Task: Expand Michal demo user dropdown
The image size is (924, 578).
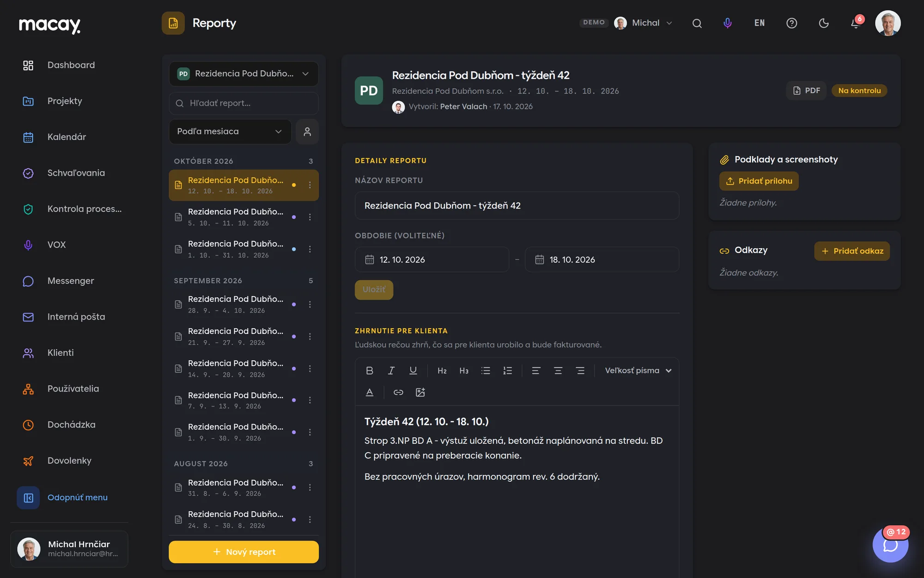Action: point(644,23)
